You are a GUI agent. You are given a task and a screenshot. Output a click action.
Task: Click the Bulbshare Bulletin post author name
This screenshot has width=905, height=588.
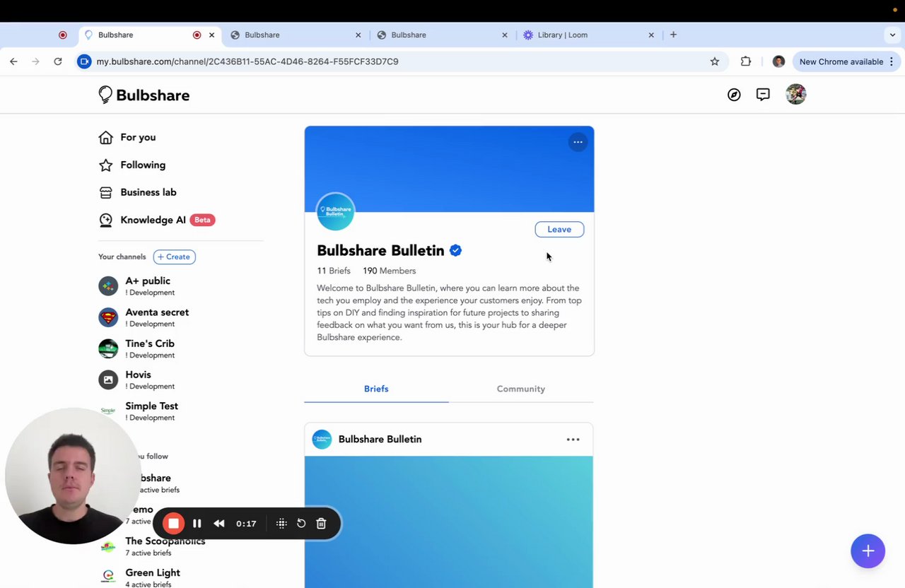click(380, 439)
